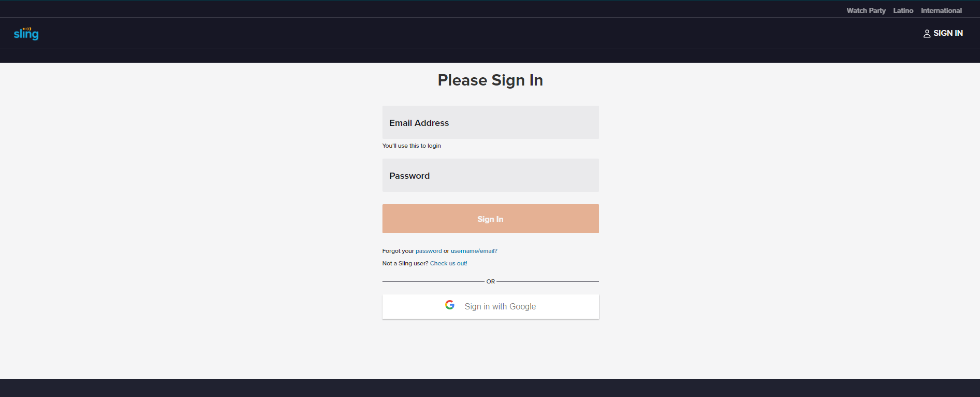Image resolution: width=980 pixels, height=397 pixels.
Task: Open the International section
Action: pos(941,10)
